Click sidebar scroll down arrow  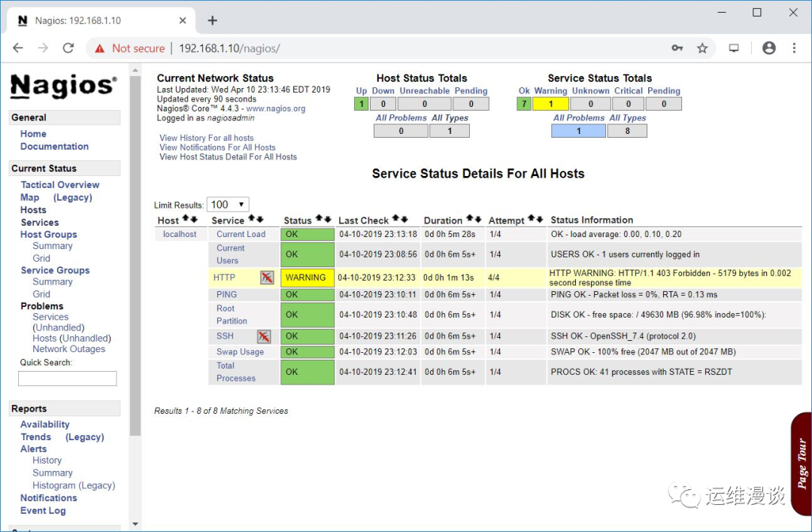(x=135, y=524)
